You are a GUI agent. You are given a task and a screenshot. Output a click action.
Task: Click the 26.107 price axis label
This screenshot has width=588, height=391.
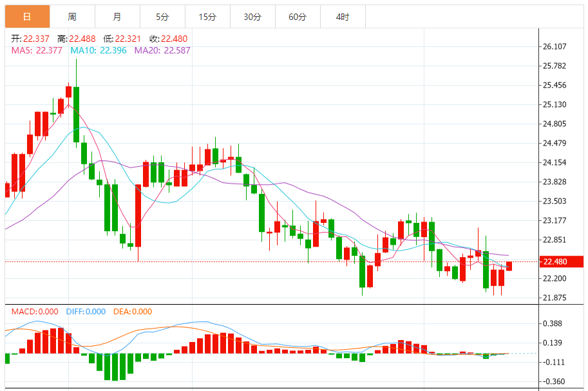555,46
